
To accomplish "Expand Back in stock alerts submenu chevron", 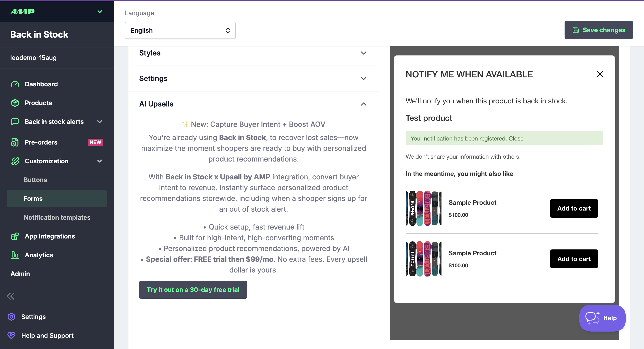I will click(100, 122).
